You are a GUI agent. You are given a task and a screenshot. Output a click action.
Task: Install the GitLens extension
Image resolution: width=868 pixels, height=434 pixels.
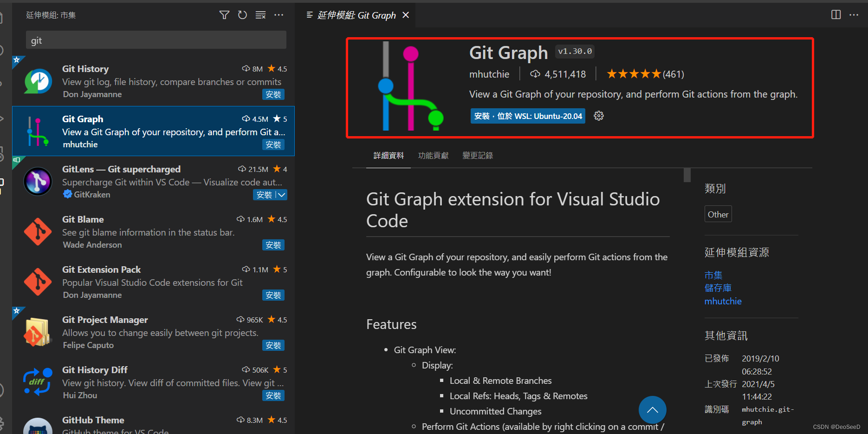click(x=265, y=195)
